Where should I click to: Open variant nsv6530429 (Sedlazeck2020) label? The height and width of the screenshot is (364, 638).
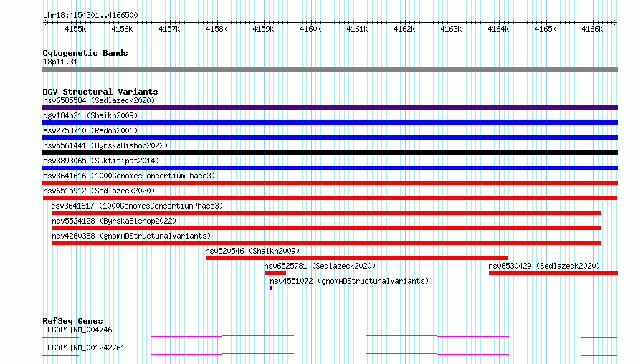pyautogui.click(x=544, y=266)
